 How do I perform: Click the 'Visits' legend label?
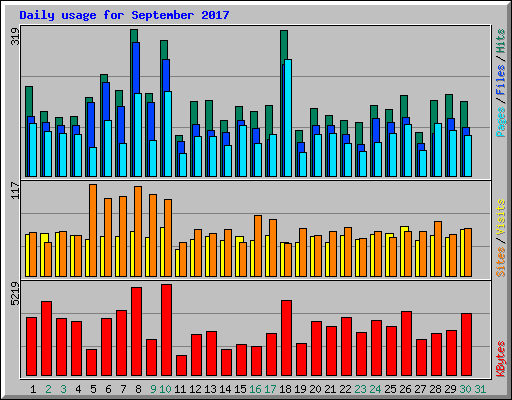coord(501,217)
